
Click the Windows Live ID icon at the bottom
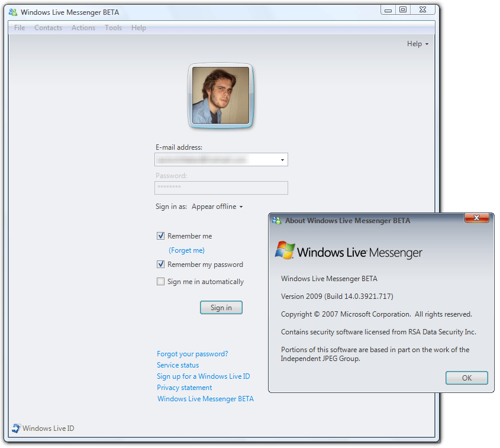point(16,428)
